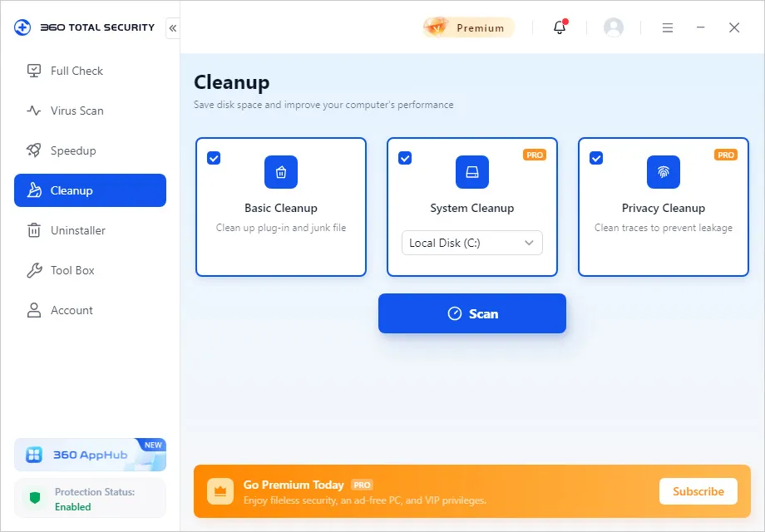Screen dimensions: 765x532
Task: Start the cleanup Scan
Action: pyautogui.click(x=472, y=313)
